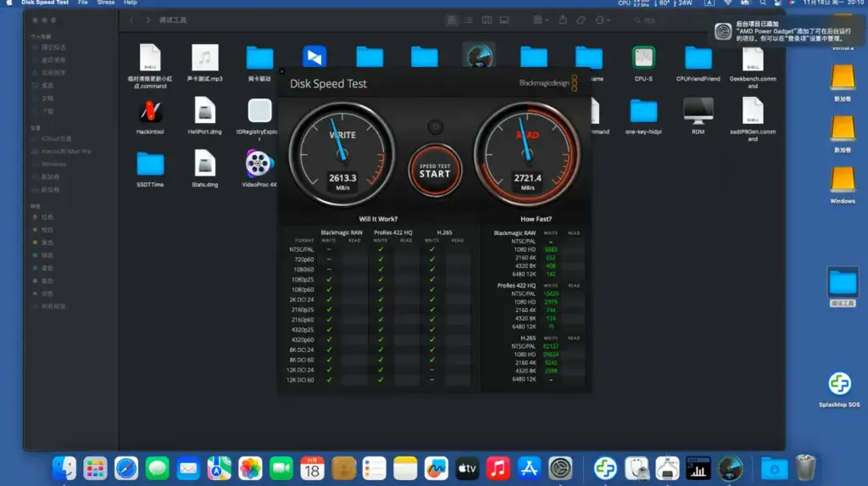
Task: Select the CPU-S app icon
Action: tap(643, 63)
